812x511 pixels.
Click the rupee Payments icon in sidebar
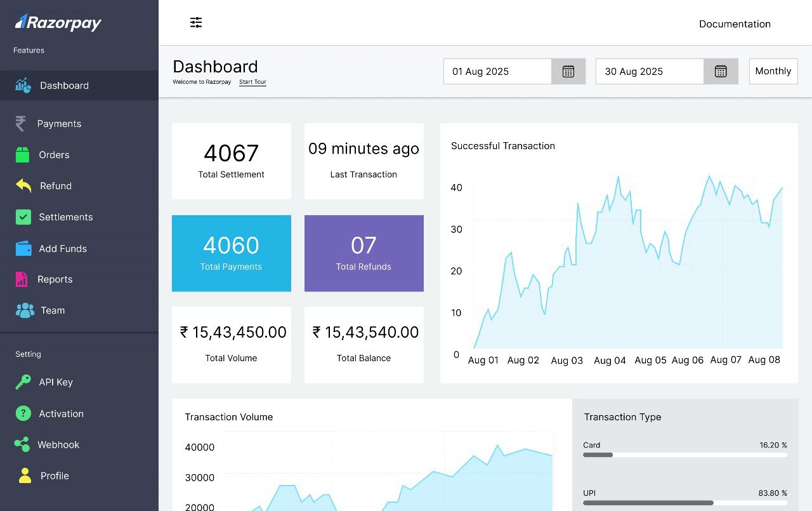[21, 123]
